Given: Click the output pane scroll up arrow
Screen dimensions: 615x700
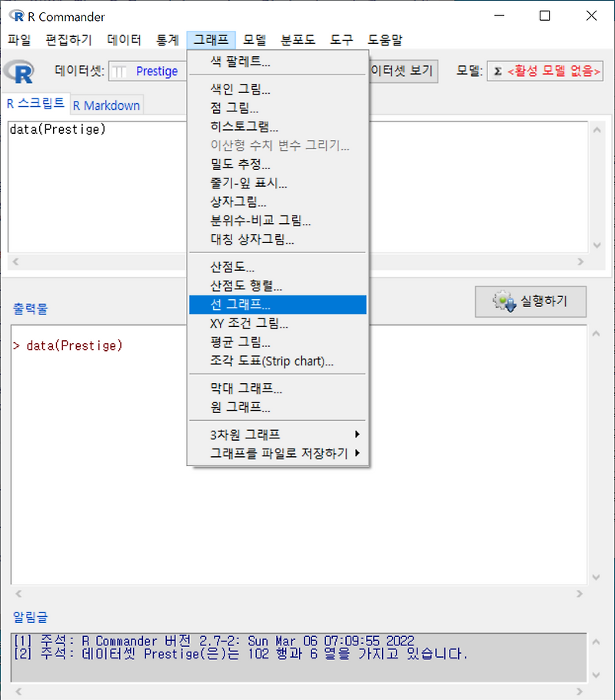Looking at the screenshot, I should pyautogui.click(x=597, y=334).
